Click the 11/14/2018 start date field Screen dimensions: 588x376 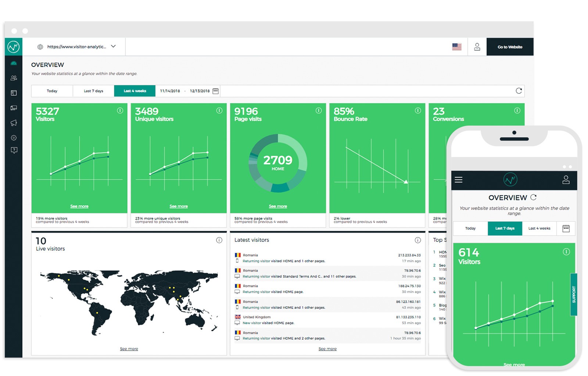(x=170, y=91)
